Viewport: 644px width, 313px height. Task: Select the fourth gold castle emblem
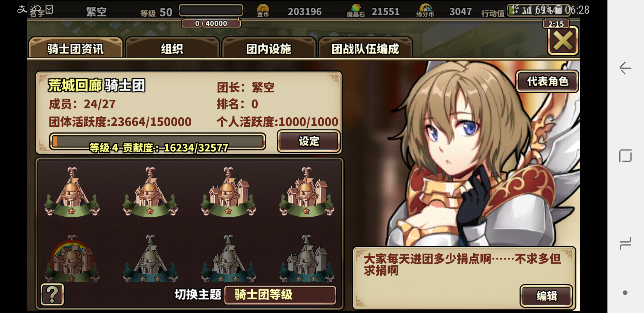click(306, 192)
